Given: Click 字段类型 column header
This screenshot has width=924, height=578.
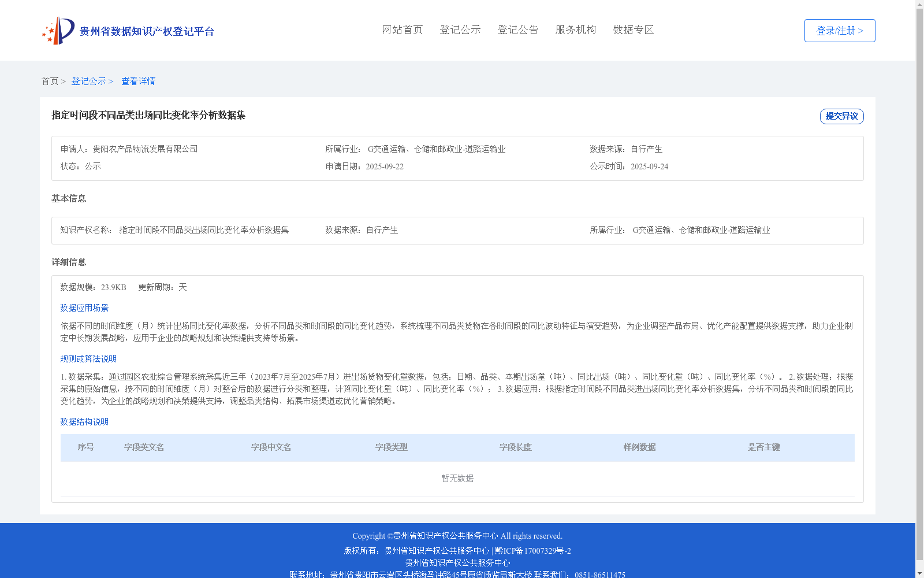Looking at the screenshot, I should (392, 447).
